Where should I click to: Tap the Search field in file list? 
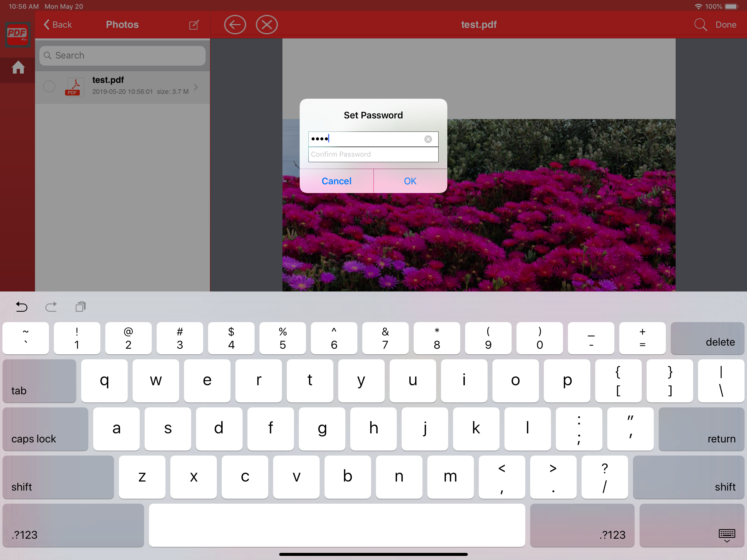[x=122, y=56]
